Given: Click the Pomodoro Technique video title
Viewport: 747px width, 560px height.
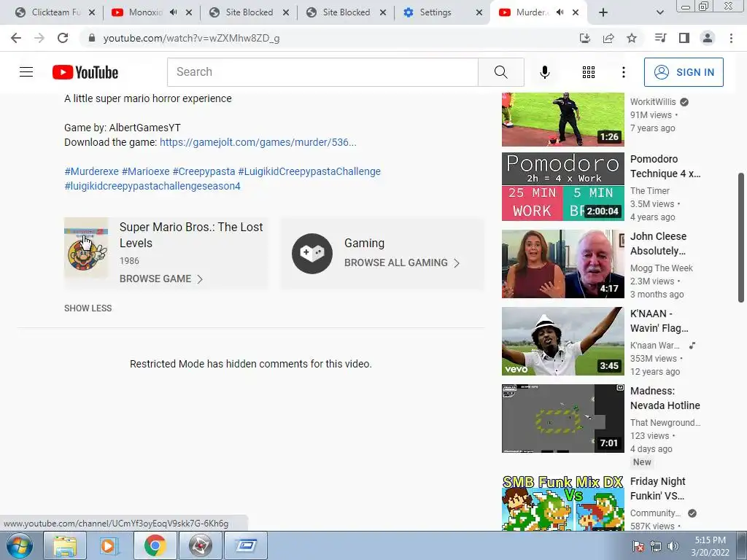Looking at the screenshot, I should [x=665, y=166].
